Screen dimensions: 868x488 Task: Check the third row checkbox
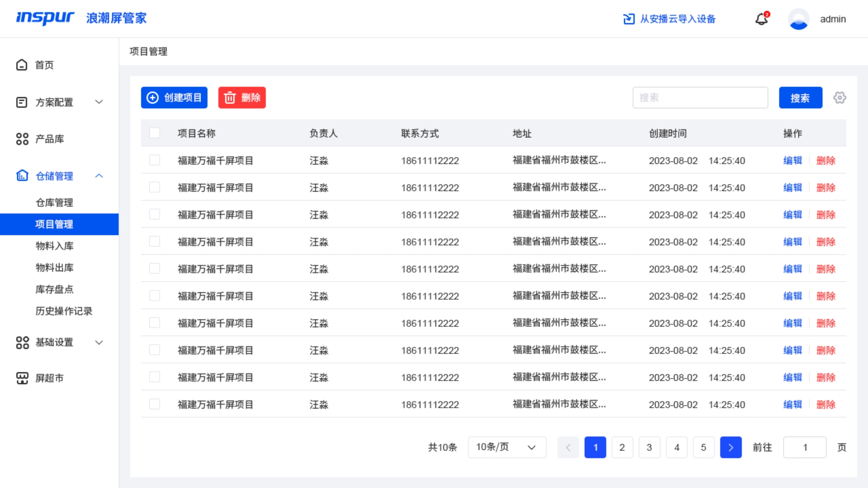click(155, 214)
